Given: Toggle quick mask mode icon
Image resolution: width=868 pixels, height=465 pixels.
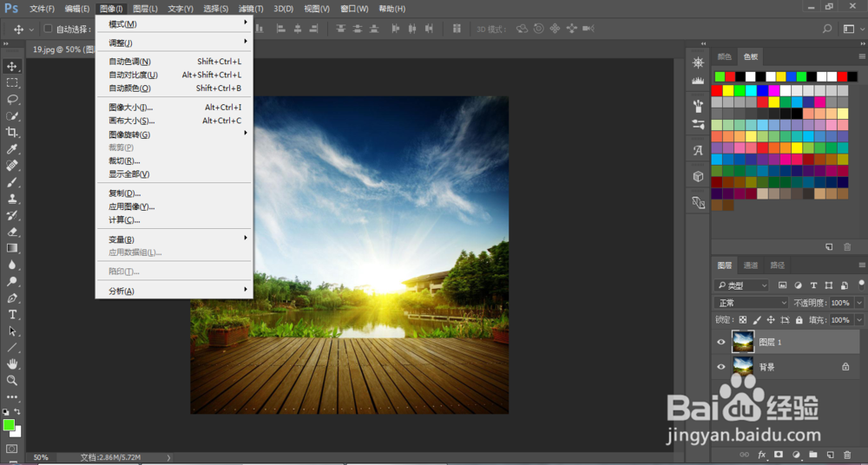Looking at the screenshot, I should (11, 449).
